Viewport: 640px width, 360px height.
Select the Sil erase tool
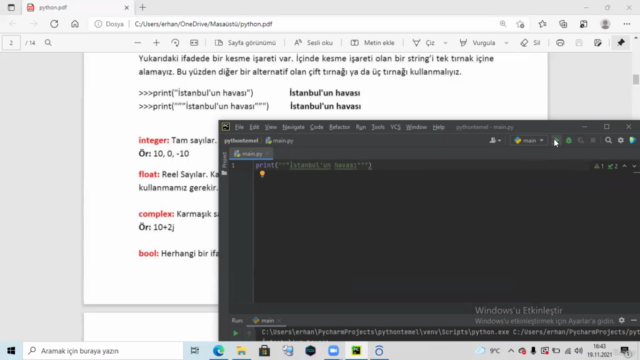(530, 43)
